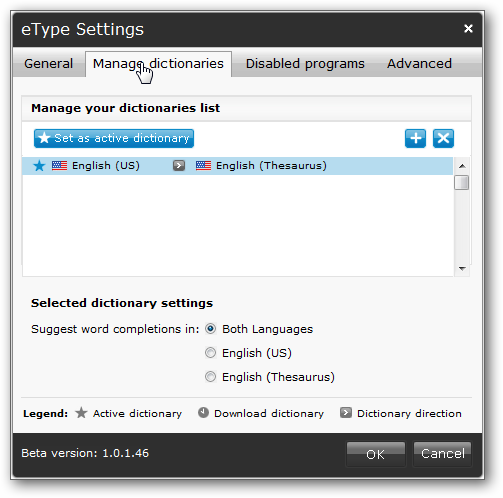Click the US flag beside English (US) entry

pos(59,166)
